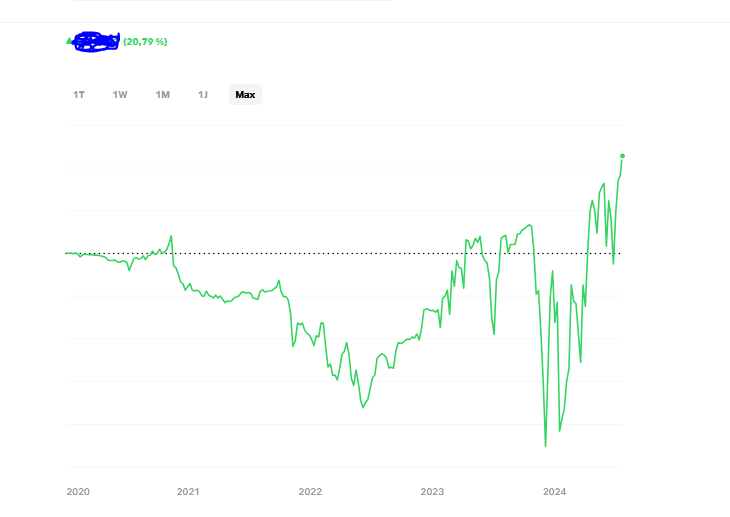Screen dimensions: 730x517
Task: Click the small peak in late 2020
Action: coord(171,236)
